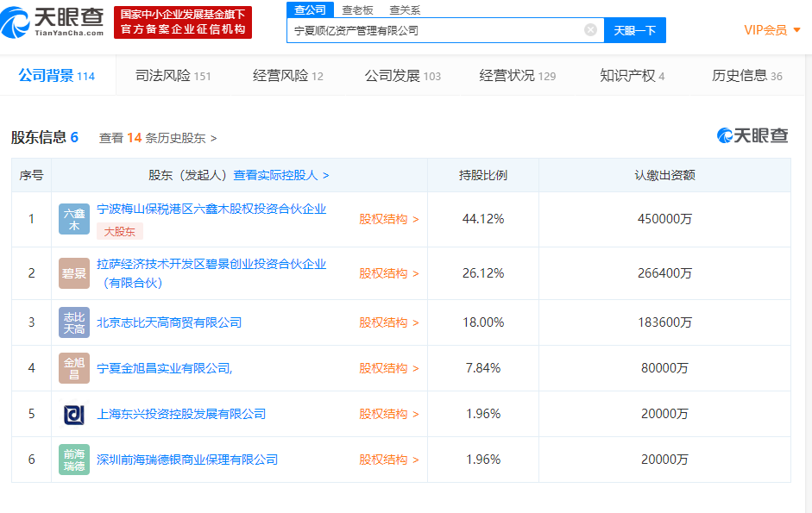This screenshot has height=513, width=812.
Task: Select the 18.00% shareholding cell
Action: 483,322
